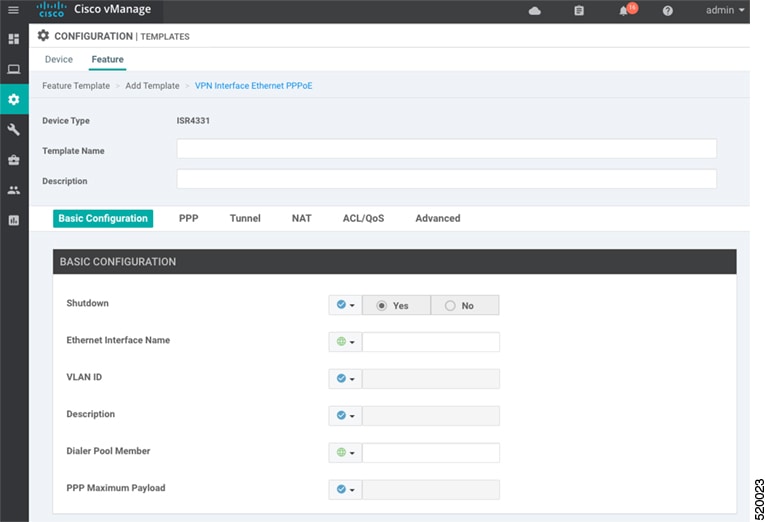
Task: Click the Cisco logo
Action: 51,9
